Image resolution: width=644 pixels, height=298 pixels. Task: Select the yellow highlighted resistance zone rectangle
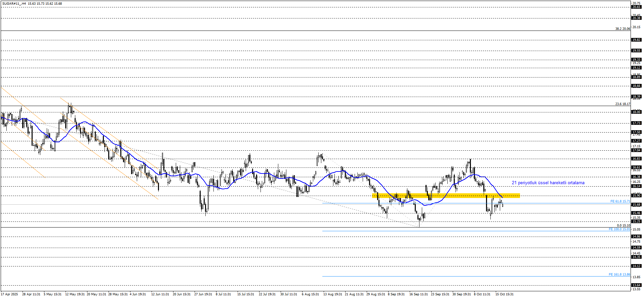coord(446,196)
